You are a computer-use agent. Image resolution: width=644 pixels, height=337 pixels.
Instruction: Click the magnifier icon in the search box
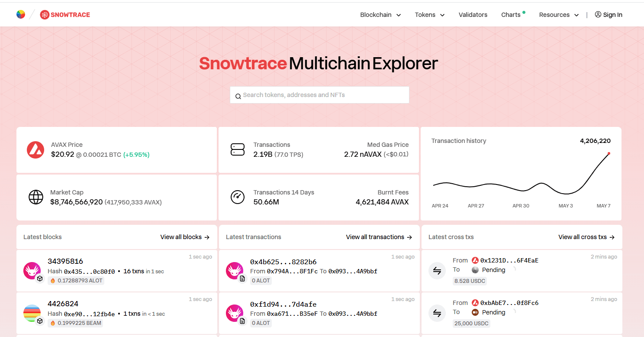(x=238, y=96)
